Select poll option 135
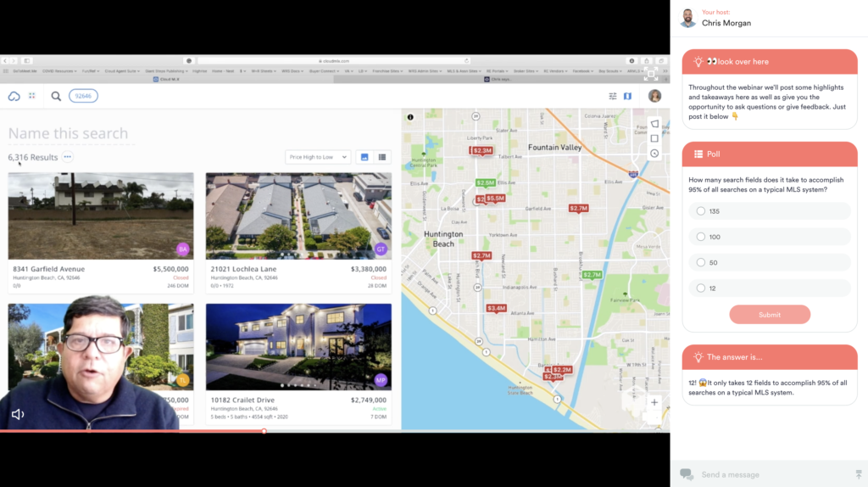The height and width of the screenshot is (487, 868). coord(701,211)
